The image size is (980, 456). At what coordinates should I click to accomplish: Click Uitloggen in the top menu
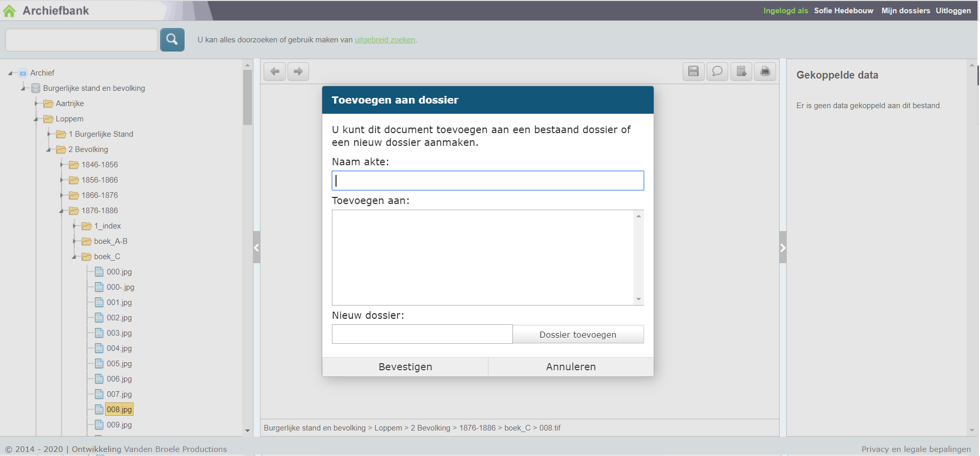tap(953, 11)
